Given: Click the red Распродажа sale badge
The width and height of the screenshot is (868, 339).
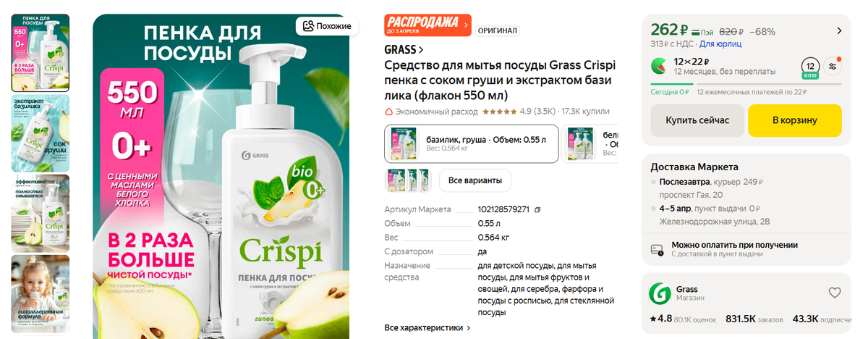Looking at the screenshot, I should pyautogui.click(x=427, y=25).
